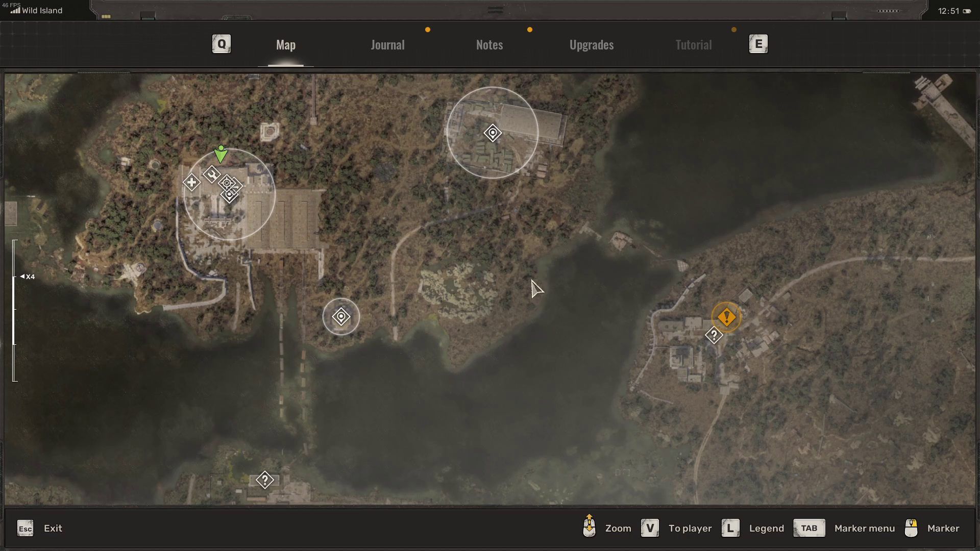Click the green player position marker
Screen dimensions: 980x551
(x=220, y=154)
